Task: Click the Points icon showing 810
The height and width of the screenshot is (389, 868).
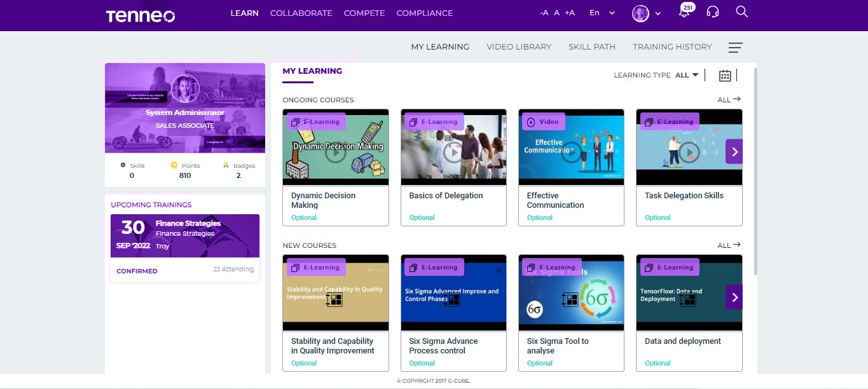Action: pos(174,165)
